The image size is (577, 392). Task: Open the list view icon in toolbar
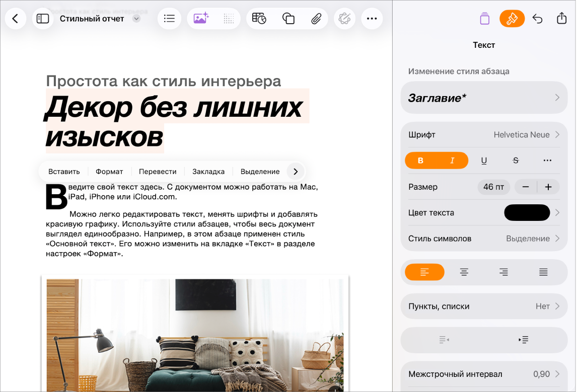[169, 19]
